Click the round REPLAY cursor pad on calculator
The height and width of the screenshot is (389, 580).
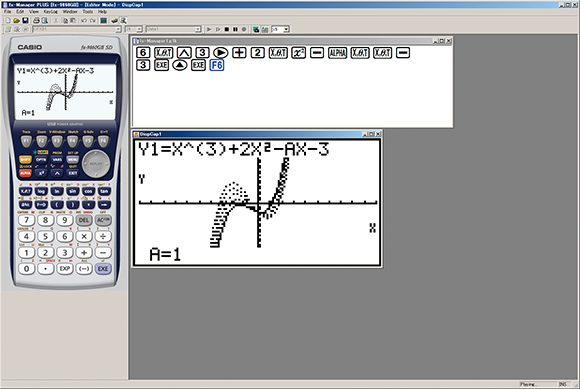coord(96,163)
